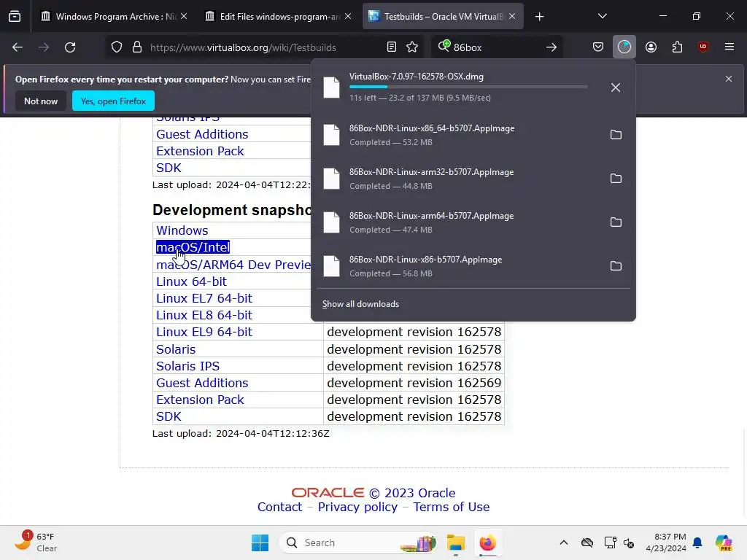
Task: Open the taskbar clock and date
Action: [x=665, y=542]
